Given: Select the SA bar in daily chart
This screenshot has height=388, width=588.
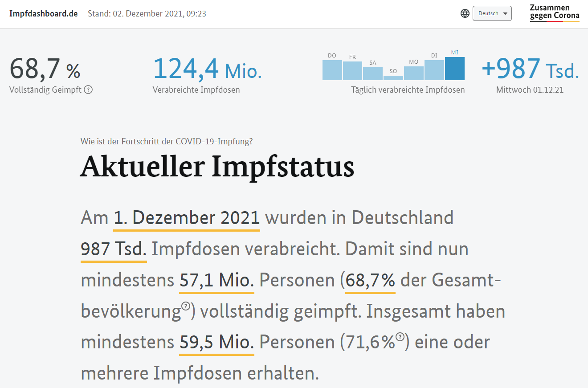Looking at the screenshot, I should [373, 74].
